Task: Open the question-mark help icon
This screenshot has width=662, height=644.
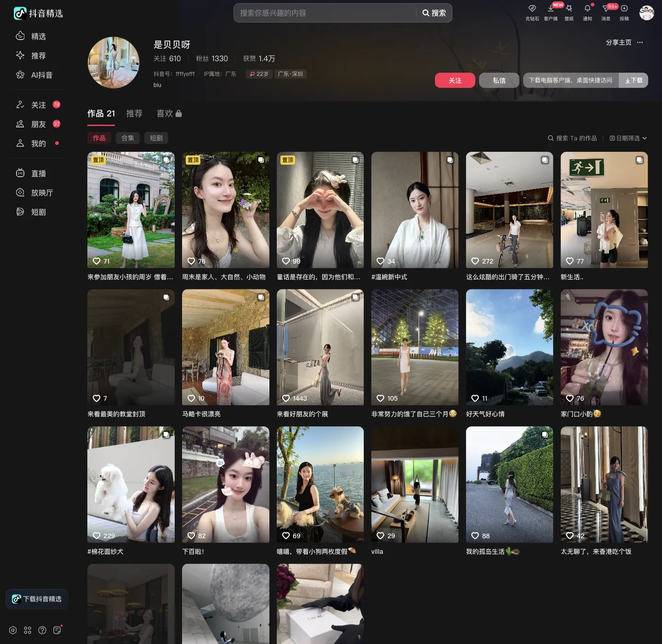Action: pyautogui.click(x=42, y=630)
